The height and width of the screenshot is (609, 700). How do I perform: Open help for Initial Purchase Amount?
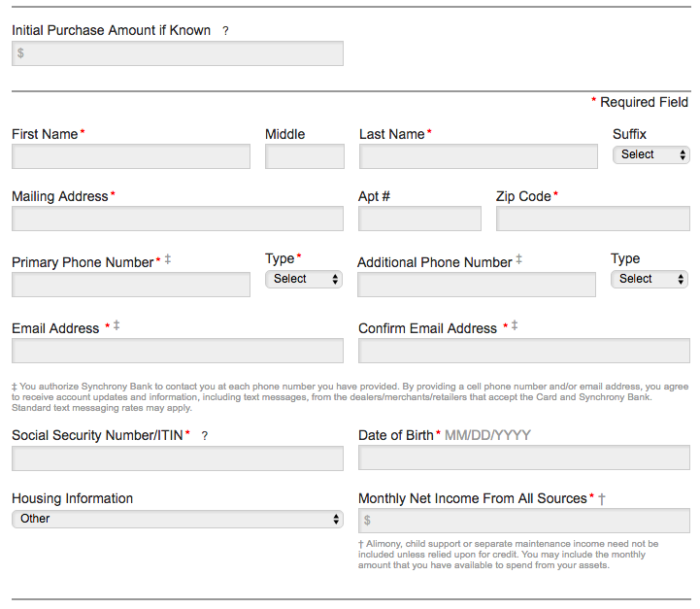tap(225, 31)
